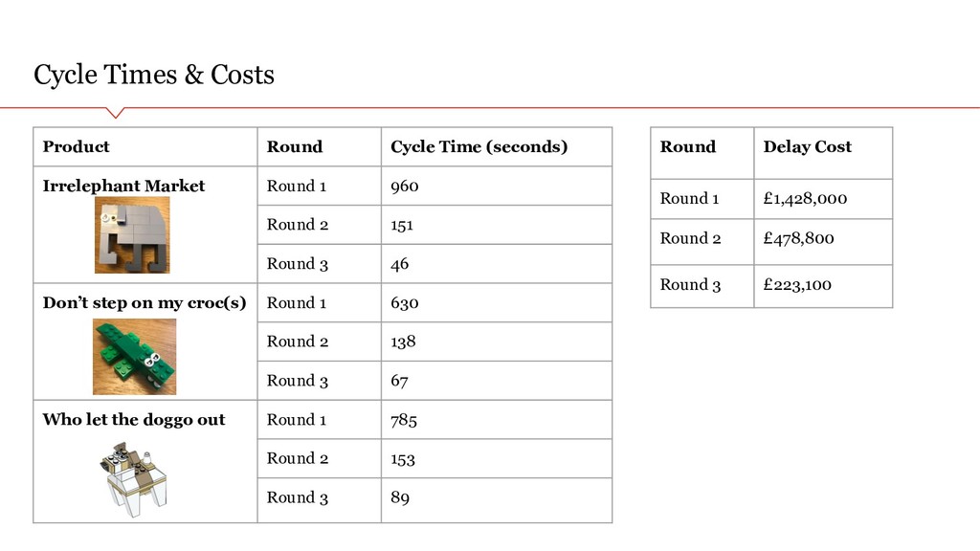
Task: Select the green crocodile LEGO picture
Action: coord(134,357)
